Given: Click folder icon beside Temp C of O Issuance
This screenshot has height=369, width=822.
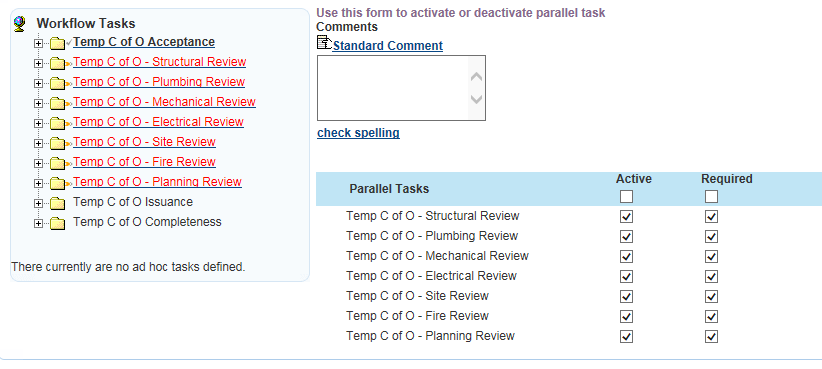Looking at the screenshot, I should click(x=58, y=203).
